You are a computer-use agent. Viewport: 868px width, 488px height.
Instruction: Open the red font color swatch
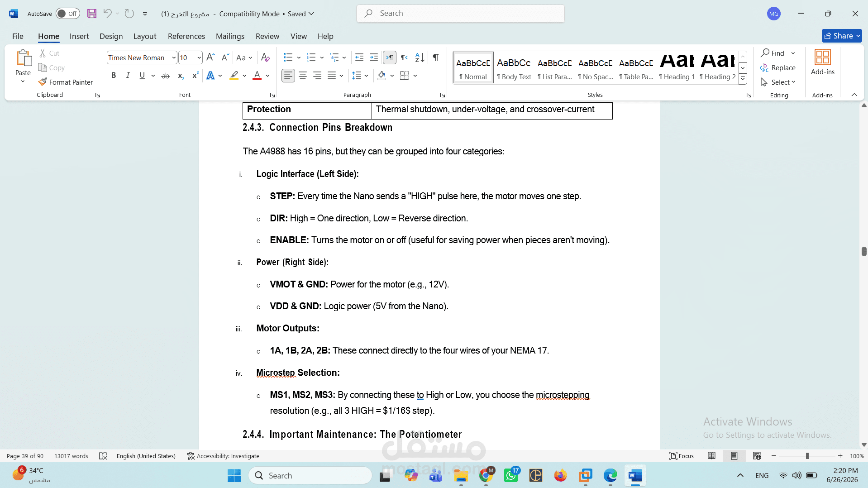point(257,76)
